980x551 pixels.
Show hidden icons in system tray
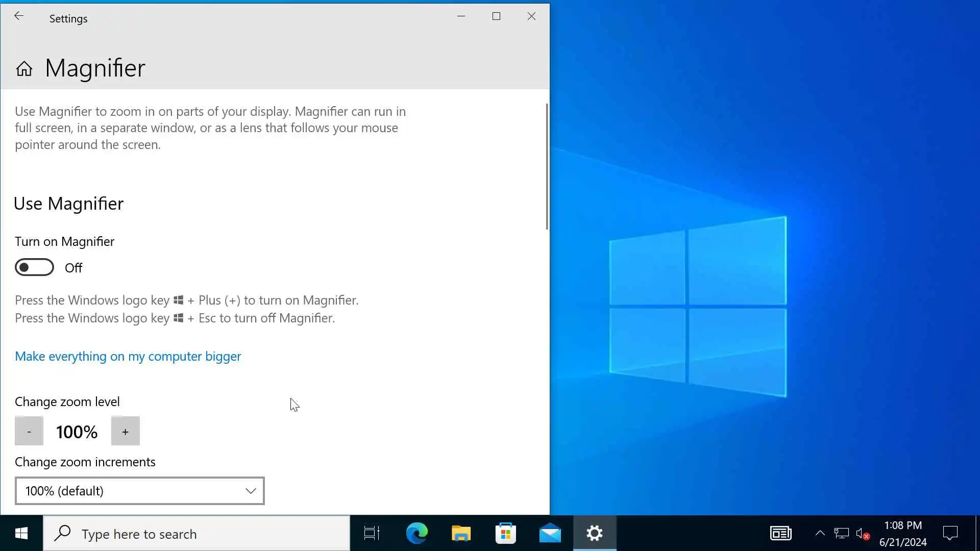(820, 534)
